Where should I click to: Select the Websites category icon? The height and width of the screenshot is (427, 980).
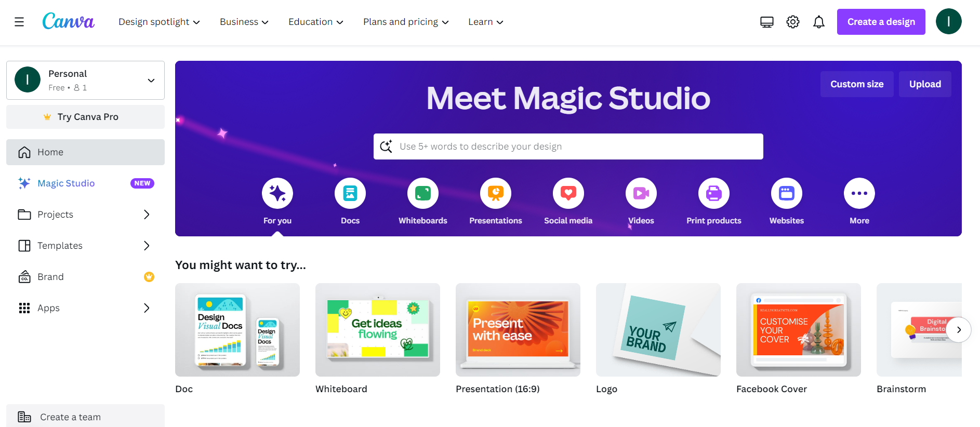point(787,193)
